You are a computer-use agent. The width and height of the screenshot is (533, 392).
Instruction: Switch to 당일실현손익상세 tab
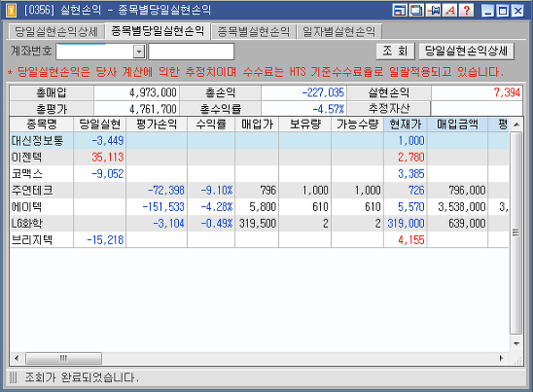pyautogui.click(x=56, y=32)
